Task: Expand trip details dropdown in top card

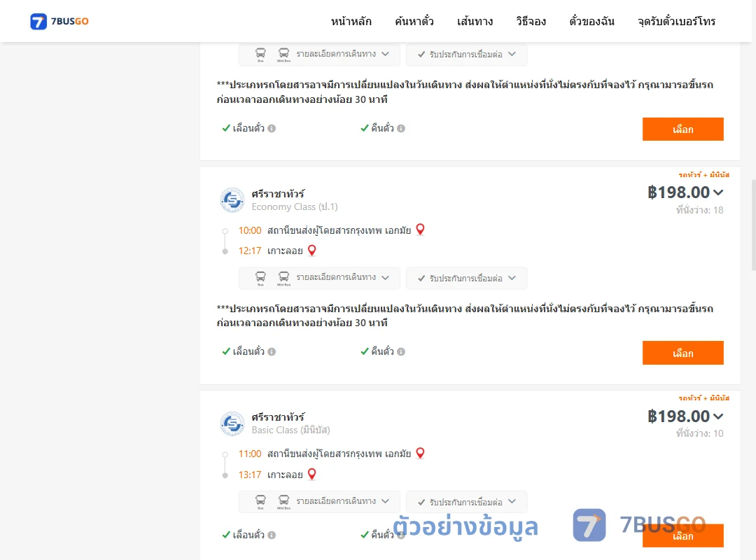Action: click(319, 54)
